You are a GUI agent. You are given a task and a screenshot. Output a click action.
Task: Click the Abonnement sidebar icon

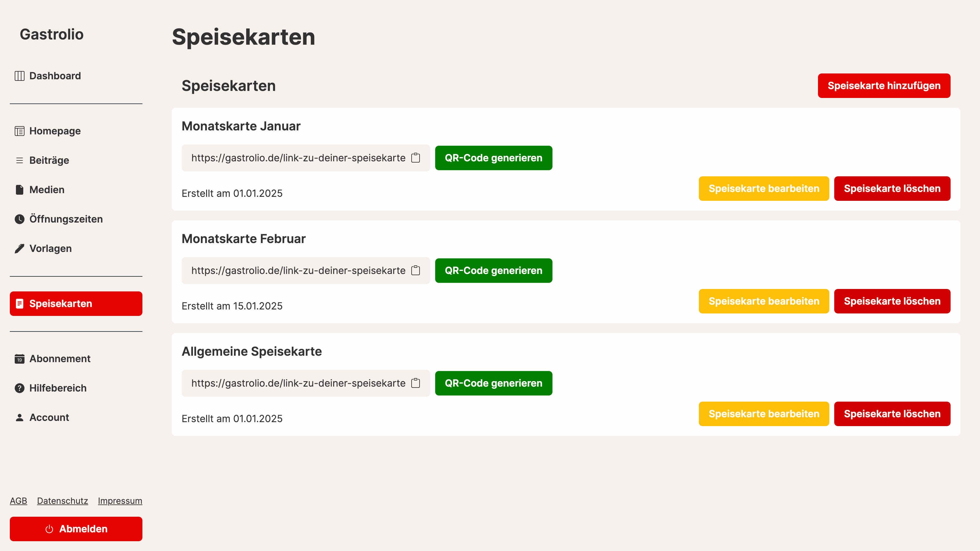click(x=20, y=358)
